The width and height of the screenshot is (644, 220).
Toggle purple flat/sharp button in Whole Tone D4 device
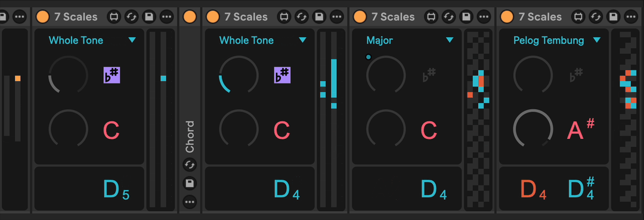282,75
